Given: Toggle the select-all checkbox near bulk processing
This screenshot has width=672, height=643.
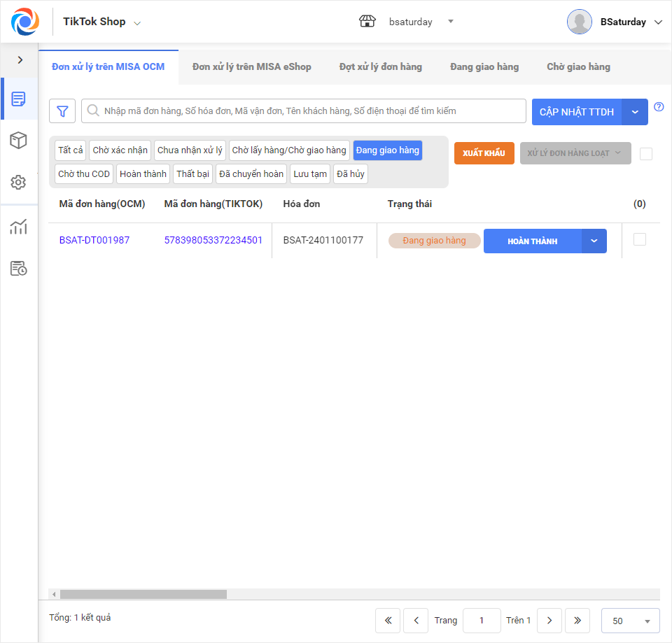Looking at the screenshot, I should (646, 154).
